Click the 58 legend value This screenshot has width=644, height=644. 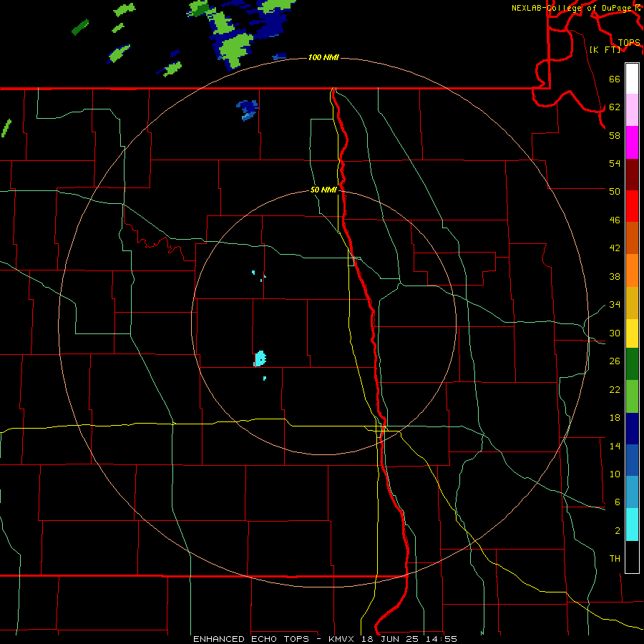[x=615, y=135]
